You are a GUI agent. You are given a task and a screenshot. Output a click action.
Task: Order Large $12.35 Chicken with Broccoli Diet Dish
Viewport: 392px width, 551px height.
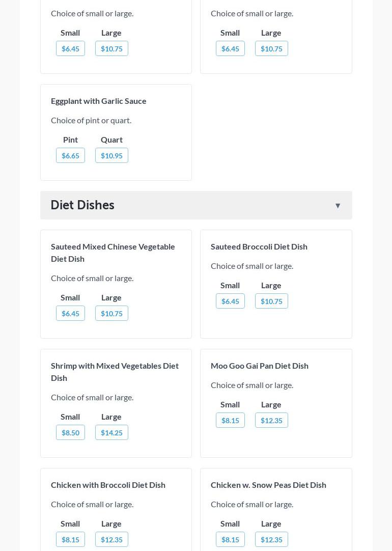[x=111, y=539]
